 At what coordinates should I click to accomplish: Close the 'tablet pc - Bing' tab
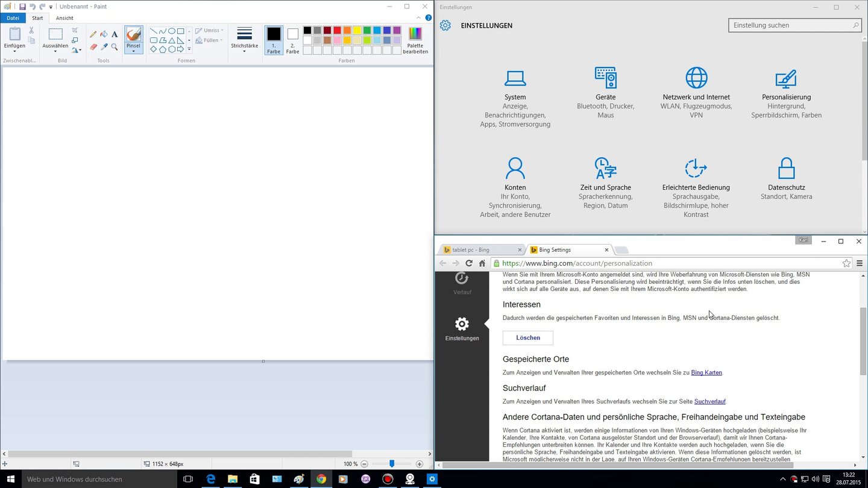tap(520, 249)
